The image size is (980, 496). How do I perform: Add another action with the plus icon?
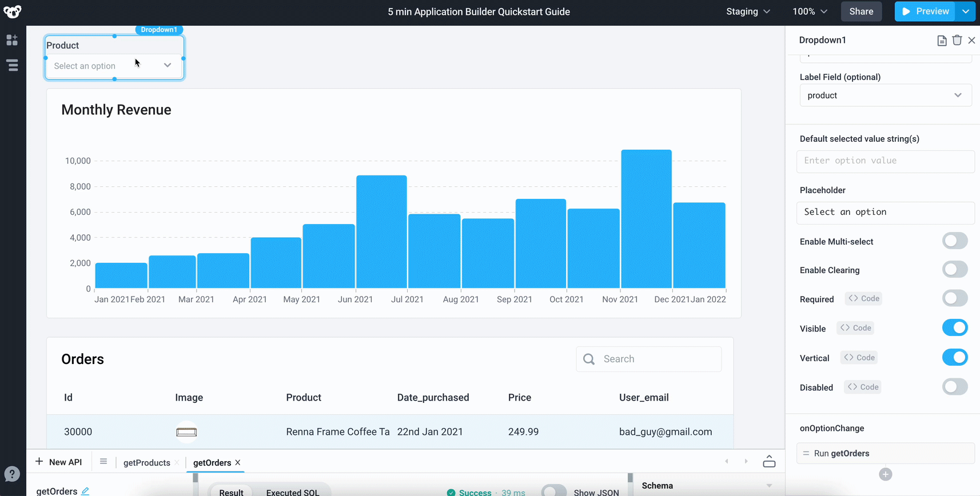click(x=885, y=474)
